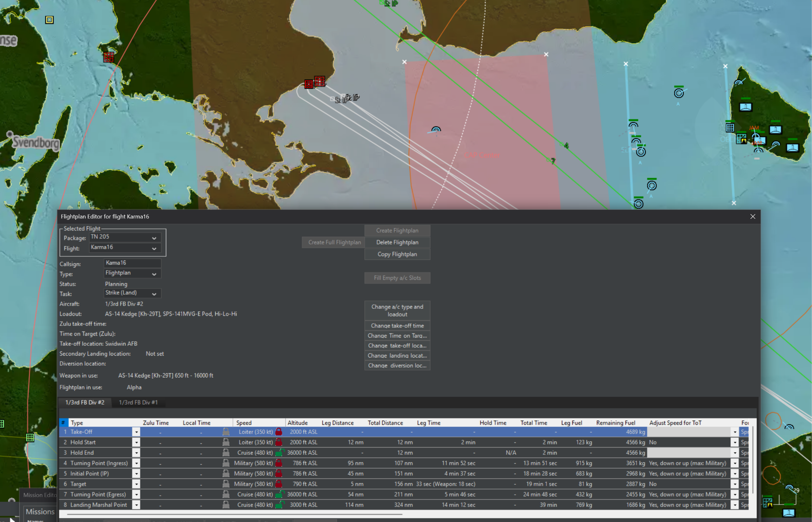Screen dimensions: 812x522
Task: Click the Change diversion location button
Action: pyautogui.click(x=397, y=365)
